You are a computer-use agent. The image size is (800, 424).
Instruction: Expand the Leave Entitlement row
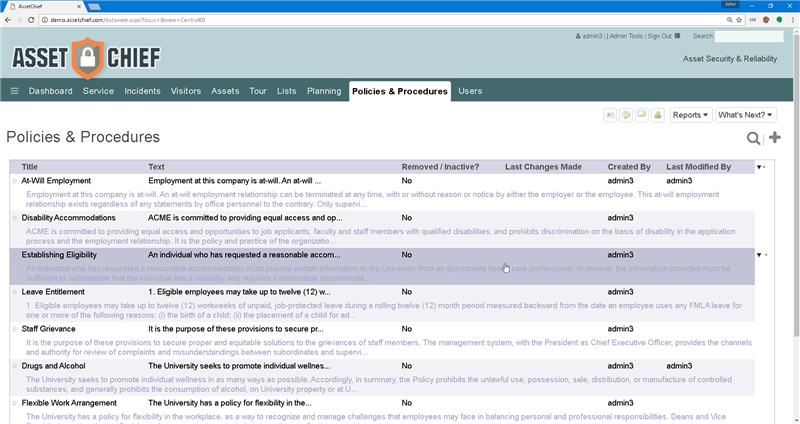pos(15,292)
